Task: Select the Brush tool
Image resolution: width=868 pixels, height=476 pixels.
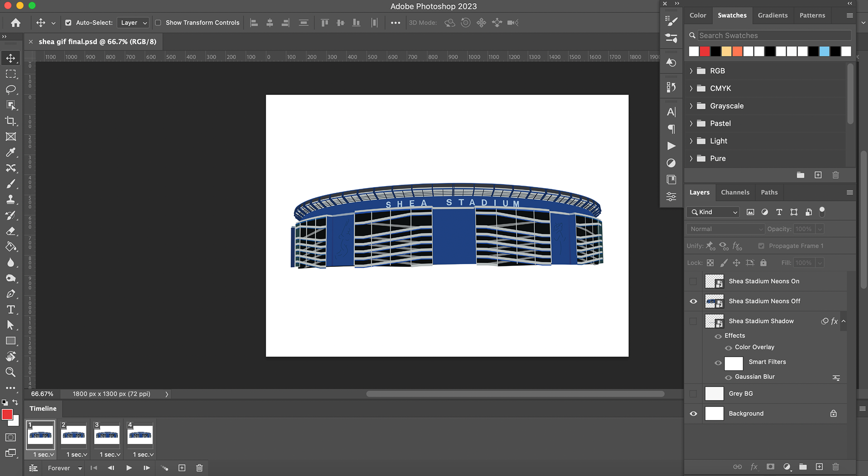Action: (x=11, y=184)
